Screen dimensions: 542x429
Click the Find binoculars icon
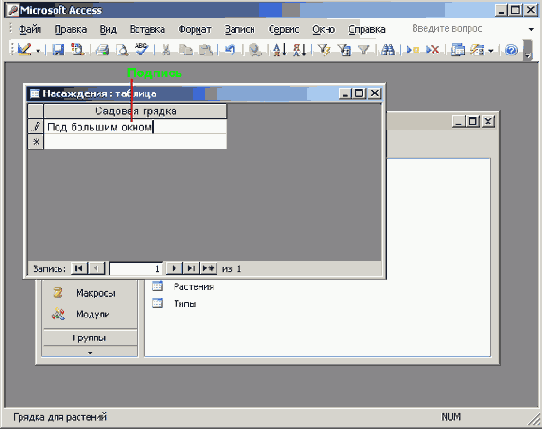click(388, 50)
